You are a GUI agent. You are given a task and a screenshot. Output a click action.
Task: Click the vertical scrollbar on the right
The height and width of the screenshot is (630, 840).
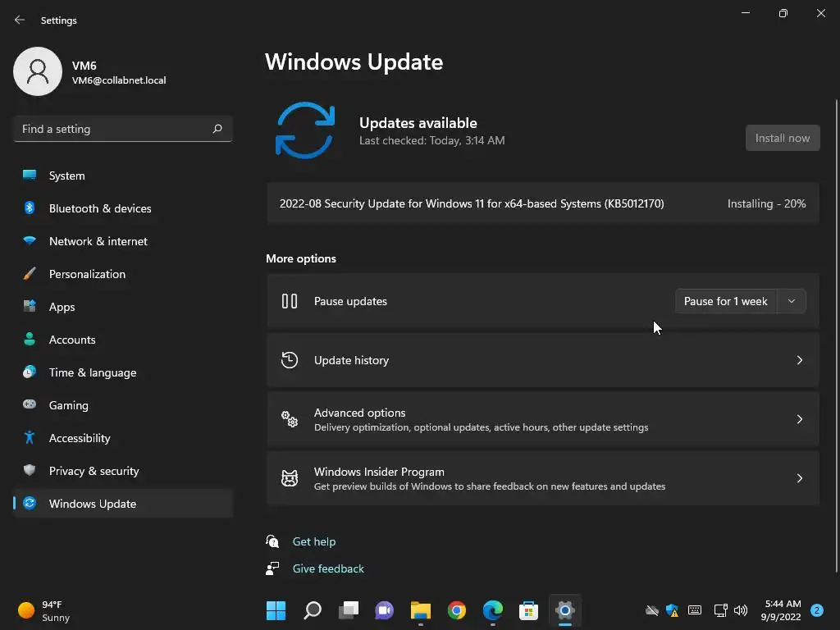pyautogui.click(x=836, y=336)
